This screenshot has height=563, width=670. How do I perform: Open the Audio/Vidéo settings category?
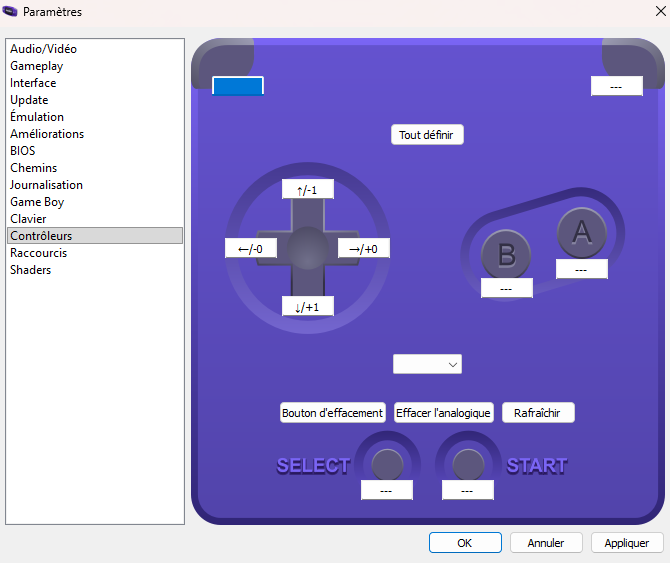[x=43, y=49]
